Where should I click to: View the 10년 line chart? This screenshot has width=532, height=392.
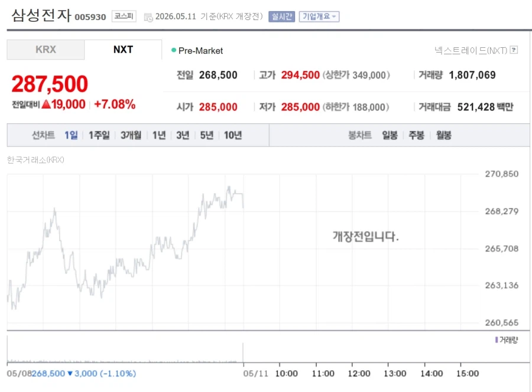click(x=233, y=135)
